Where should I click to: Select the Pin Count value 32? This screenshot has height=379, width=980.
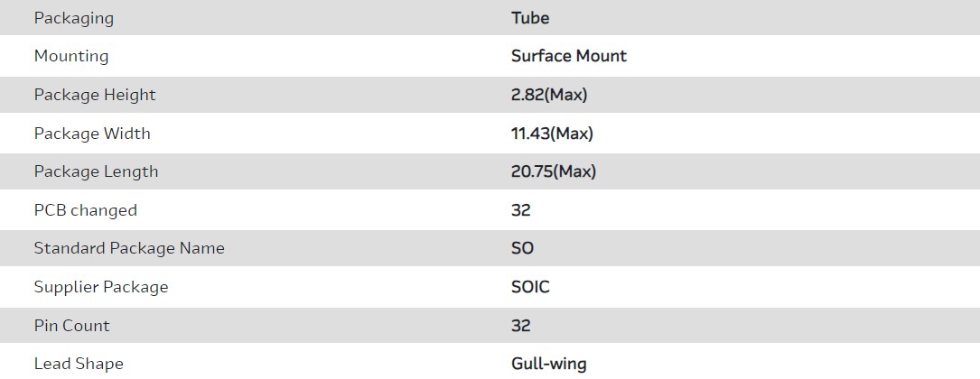[521, 326]
